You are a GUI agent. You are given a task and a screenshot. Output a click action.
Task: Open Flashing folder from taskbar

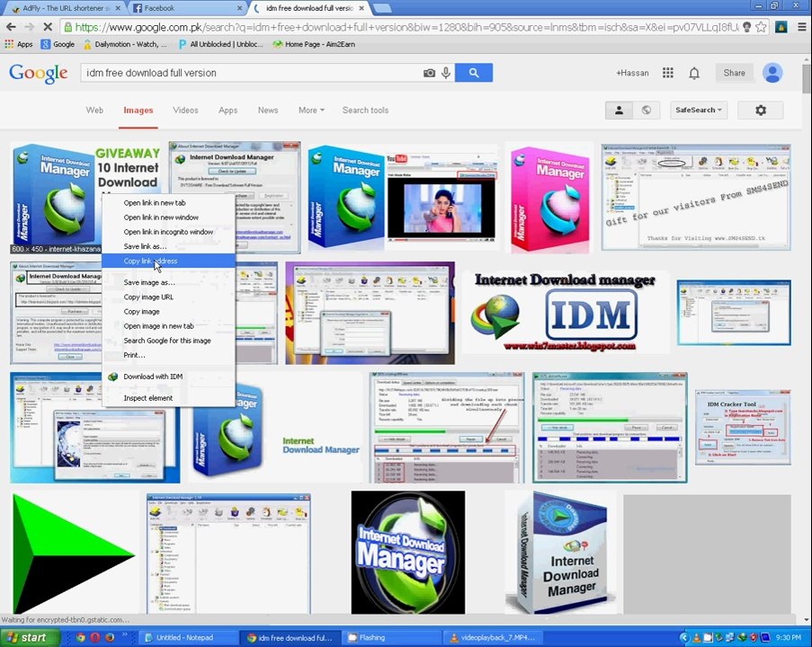pos(394,638)
